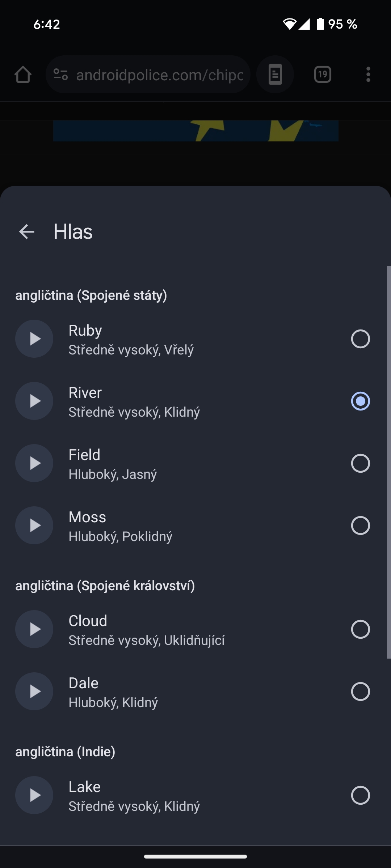Select the Dale voice radio option
391x868 pixels.
pos(360,692)
